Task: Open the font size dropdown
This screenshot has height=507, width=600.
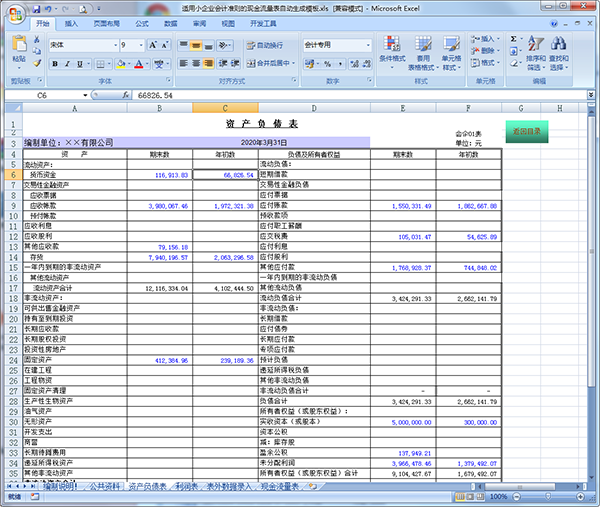Action: [x=141, y=45]
